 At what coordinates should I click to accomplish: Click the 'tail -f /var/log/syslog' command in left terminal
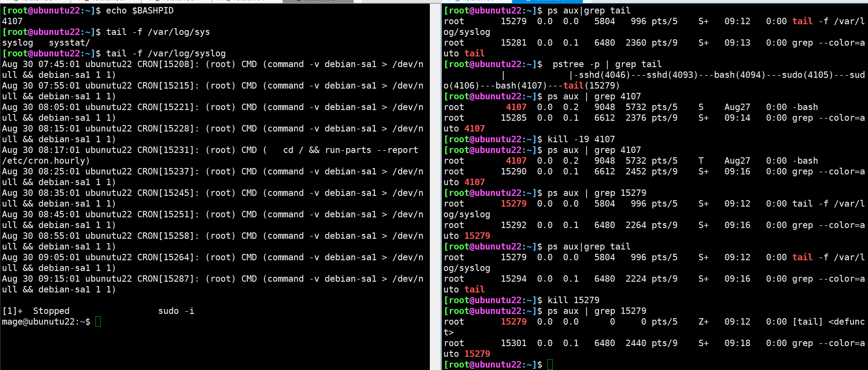[165, 53]
